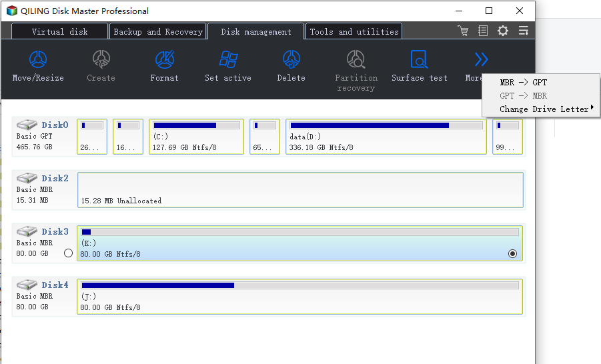Click the Disk2 label
This screenshot has width=601, height=364.
[x=55, y=178]
